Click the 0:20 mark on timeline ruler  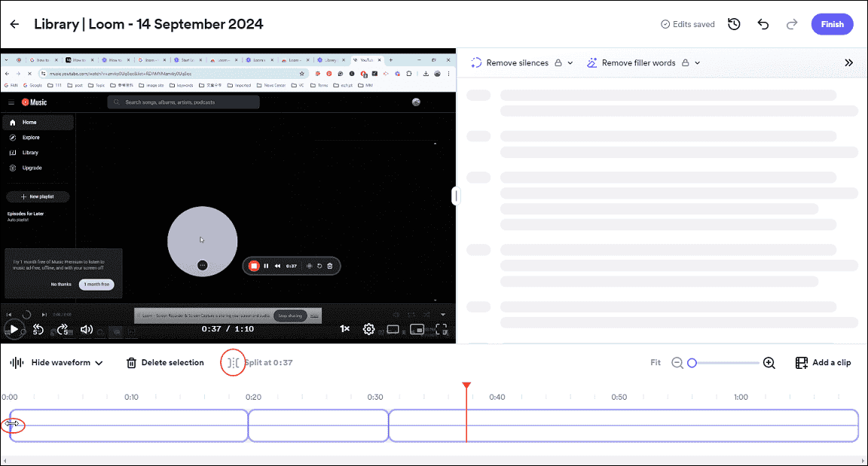click(253, 397)
